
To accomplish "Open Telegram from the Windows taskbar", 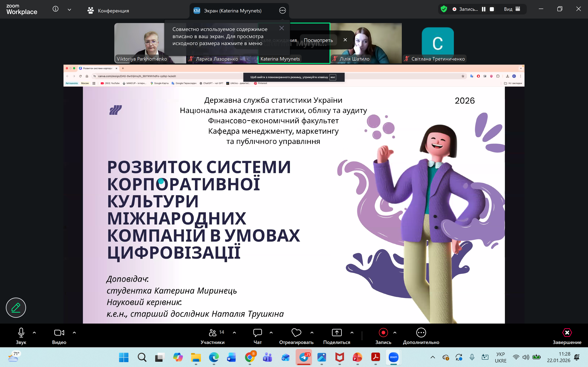I will tap(304, 357).
